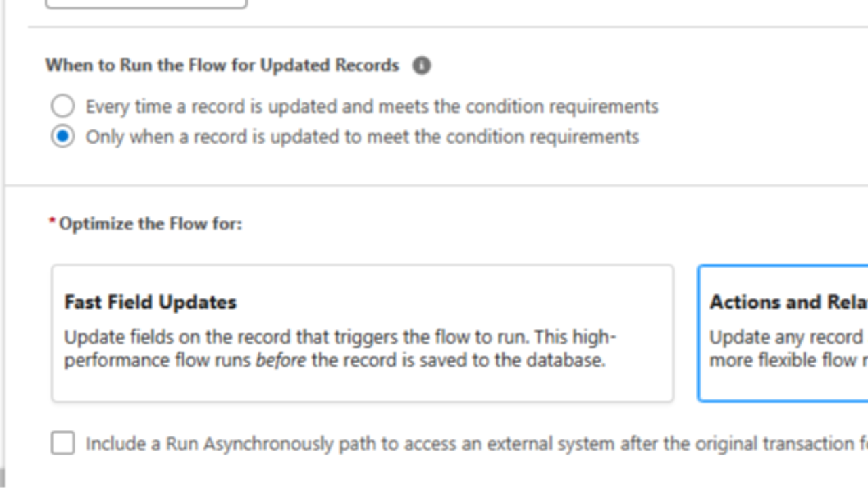The width and height of the screenshot is (868, 488).
Task: Enable the Run Asynchronously path checkbox
Action: coord(62,443)
